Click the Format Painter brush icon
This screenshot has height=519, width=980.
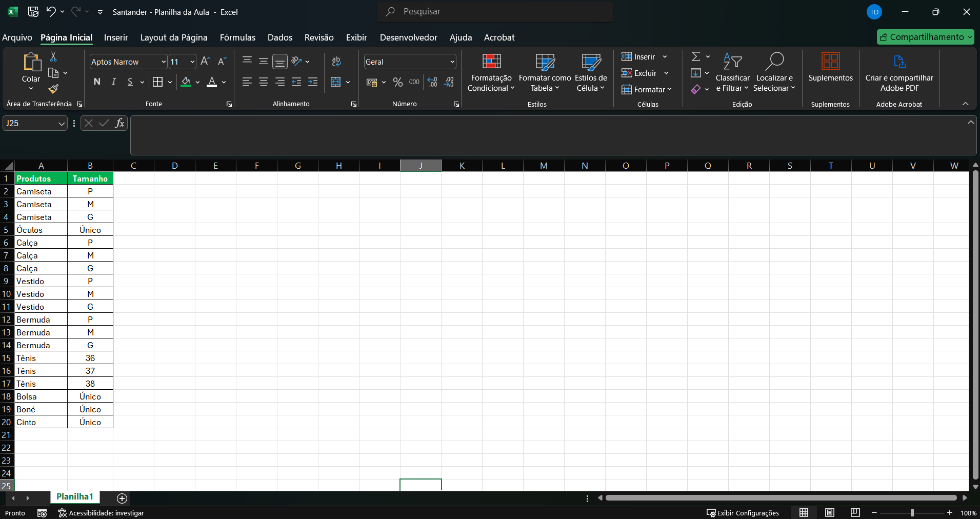[x=53, y=89]
